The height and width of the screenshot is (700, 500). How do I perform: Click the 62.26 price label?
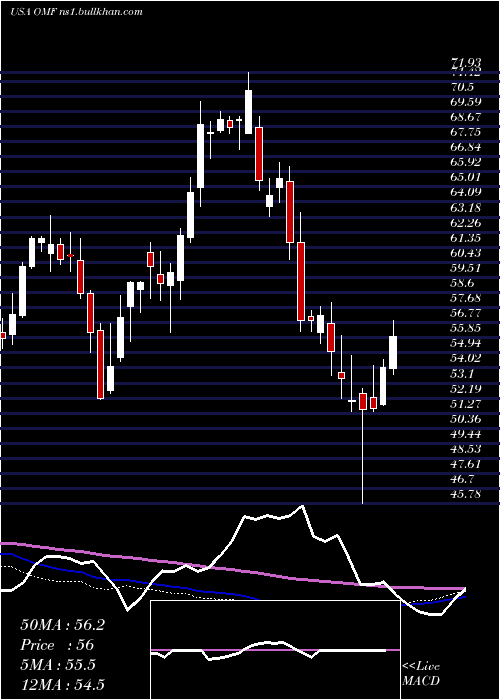466,223
